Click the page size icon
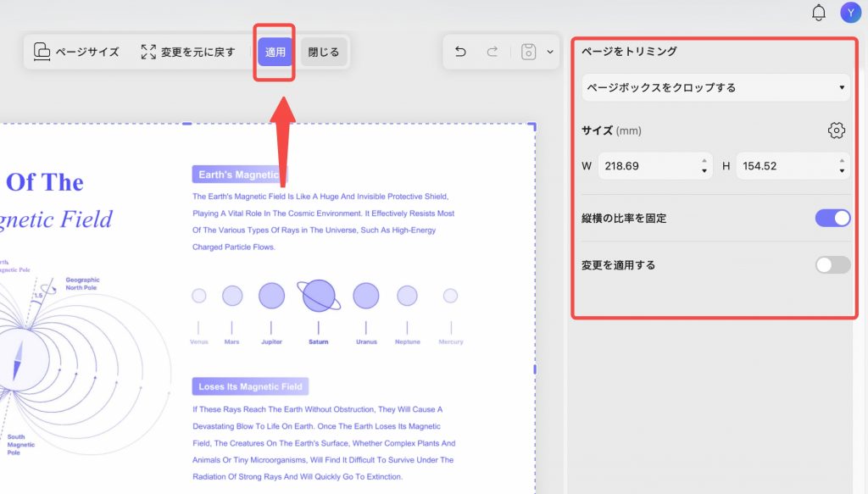This screenshot has height=494, width=868. coord(42,52)
